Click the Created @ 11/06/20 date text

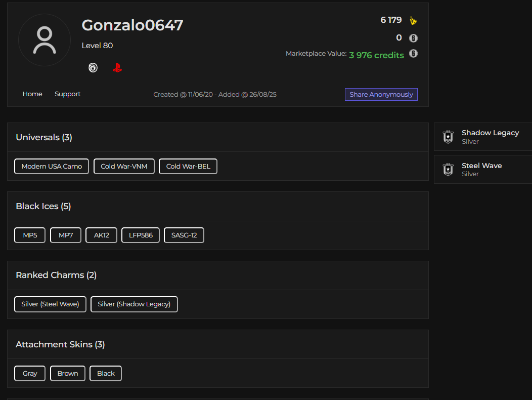[x=183, y=95]
